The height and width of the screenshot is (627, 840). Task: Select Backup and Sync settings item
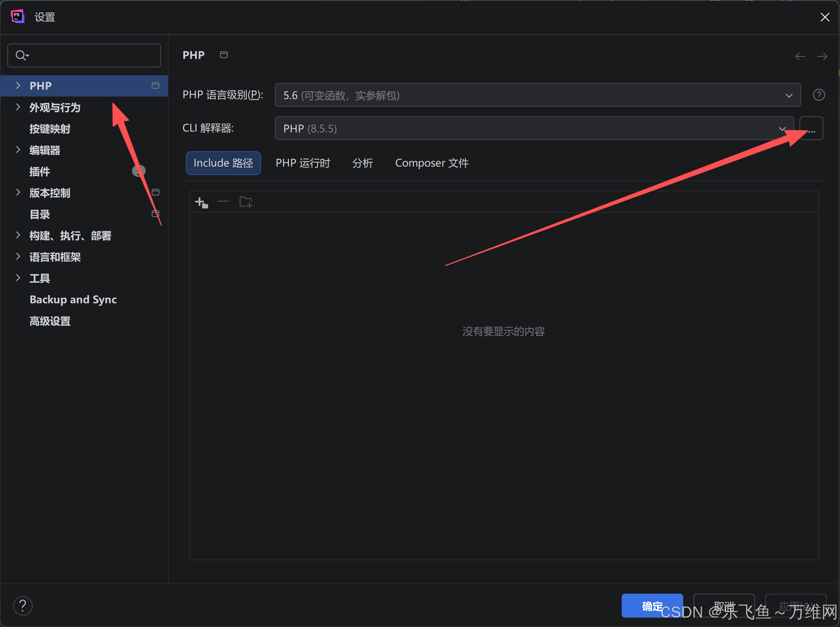[73, 299]
